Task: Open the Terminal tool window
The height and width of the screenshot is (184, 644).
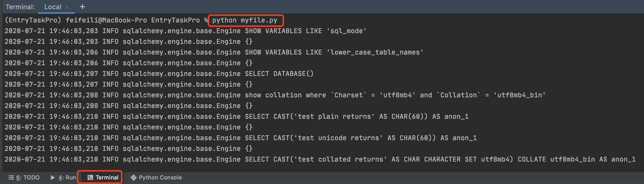Action: (x=107, y=177)
